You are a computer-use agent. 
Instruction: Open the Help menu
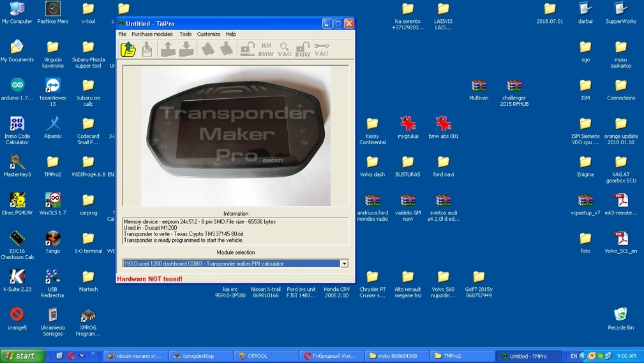pyautogui.click(x=231, y=34)
